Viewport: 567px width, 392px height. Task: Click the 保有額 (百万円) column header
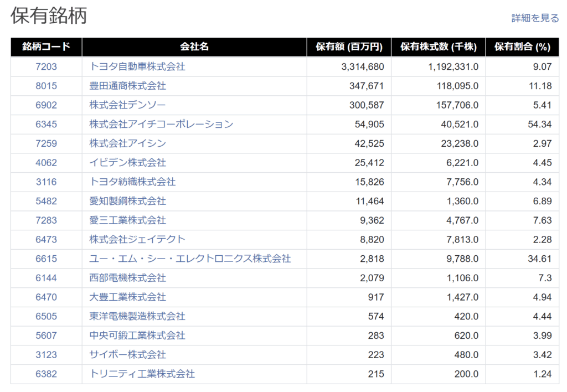pyautogui.click(x=349, y=47)
